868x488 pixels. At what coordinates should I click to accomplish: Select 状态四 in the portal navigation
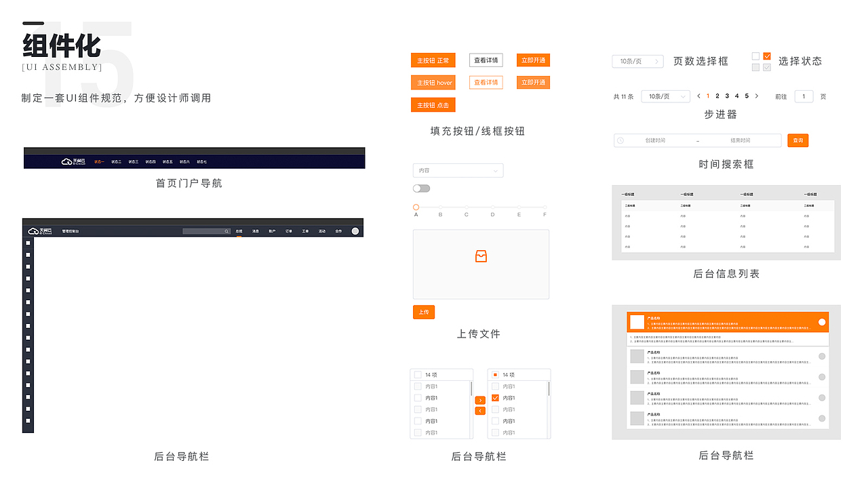(151, 162)
